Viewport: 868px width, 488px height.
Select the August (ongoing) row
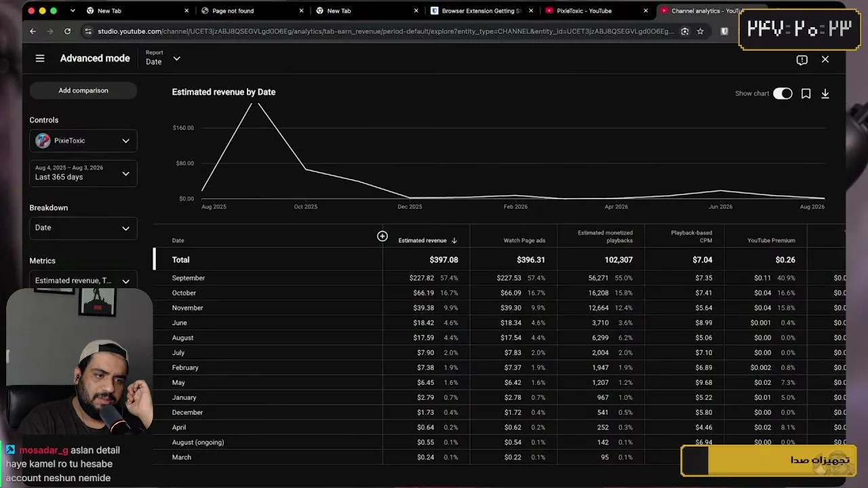click(x=499, y=442)
